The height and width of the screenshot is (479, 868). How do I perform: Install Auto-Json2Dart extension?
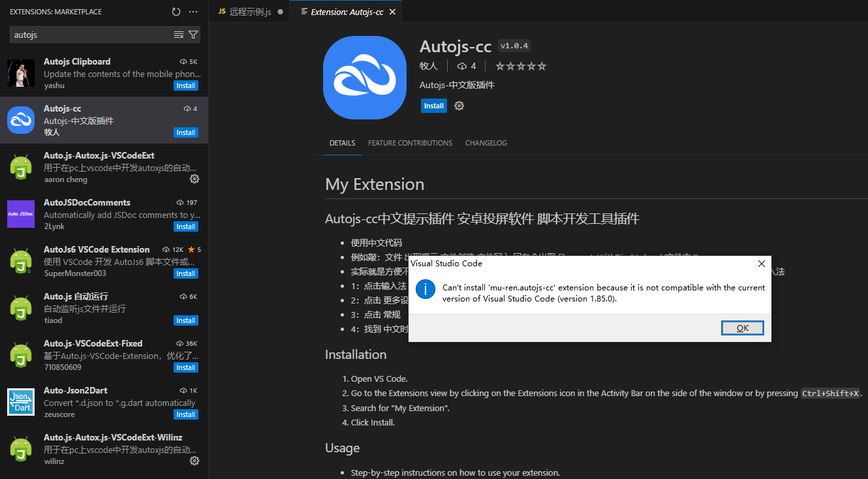pyautogui.click(x=186, y=414)
